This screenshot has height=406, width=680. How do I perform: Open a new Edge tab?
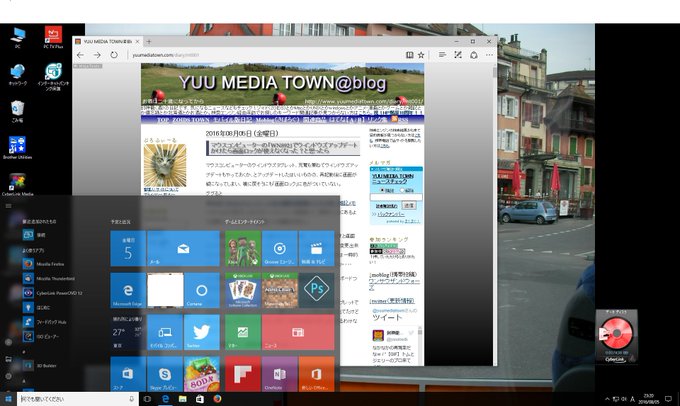149,42
